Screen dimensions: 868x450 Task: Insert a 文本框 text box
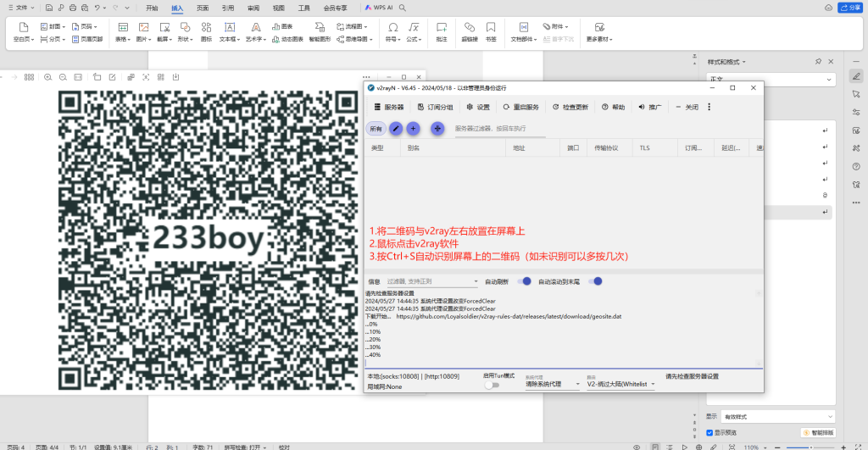coord(229,32)
